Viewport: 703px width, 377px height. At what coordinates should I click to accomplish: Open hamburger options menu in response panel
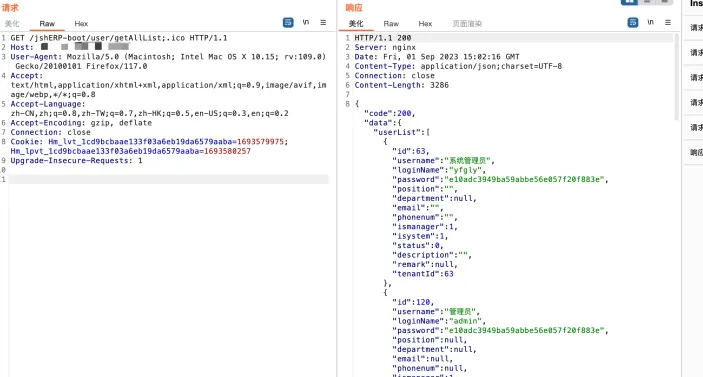[x=668, y=22]
